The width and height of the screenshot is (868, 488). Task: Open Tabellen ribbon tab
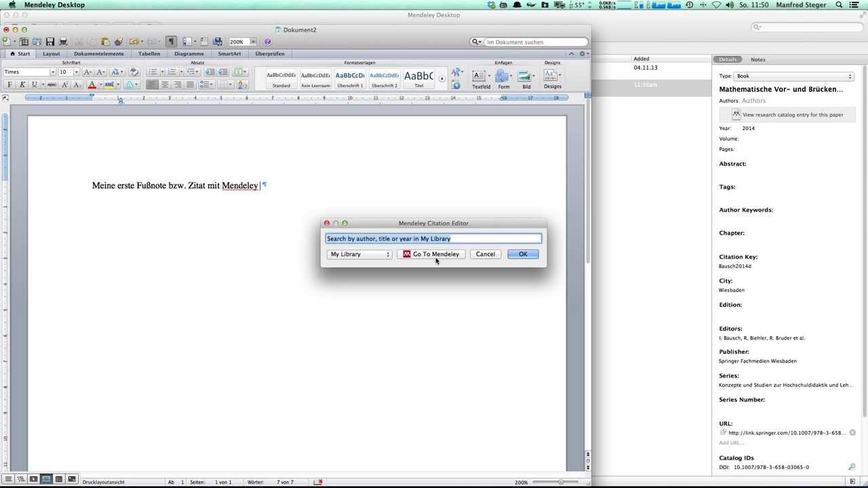[149, 54]
